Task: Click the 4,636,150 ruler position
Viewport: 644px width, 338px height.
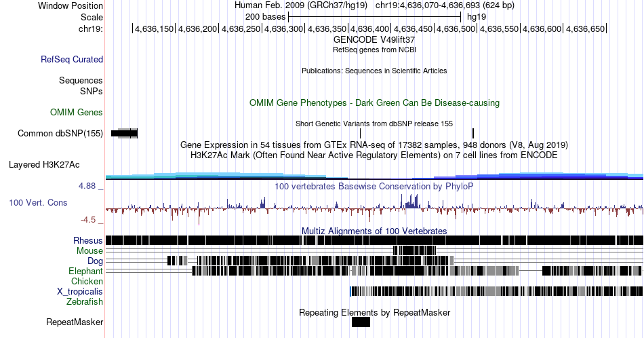Action: [x=155, y=29]
